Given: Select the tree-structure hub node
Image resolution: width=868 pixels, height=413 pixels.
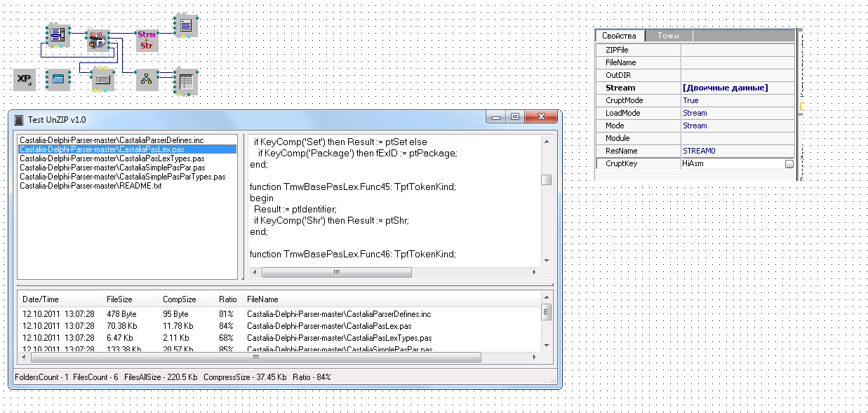Looking at the screenshot, I should point(147,79).
